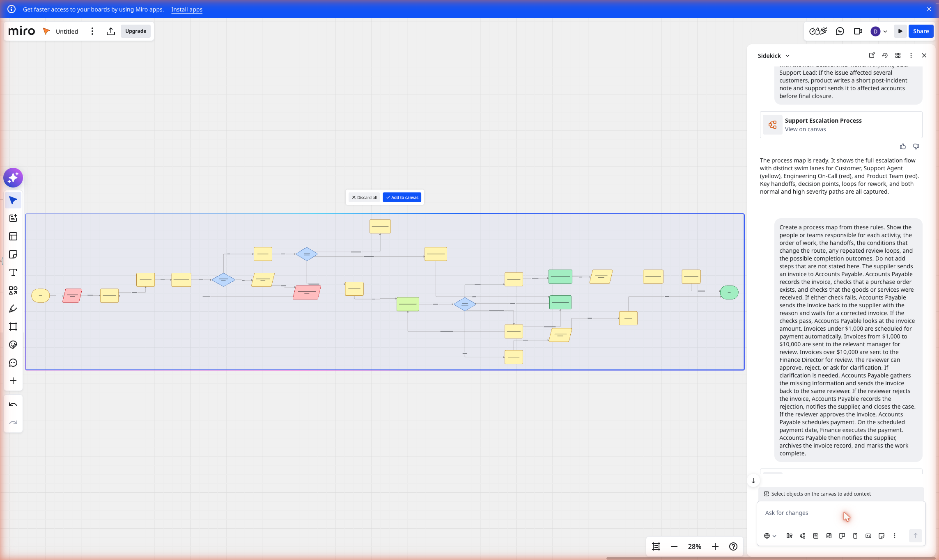Follow the Install apps link
939x560 pixels.
tap(187, 9)
